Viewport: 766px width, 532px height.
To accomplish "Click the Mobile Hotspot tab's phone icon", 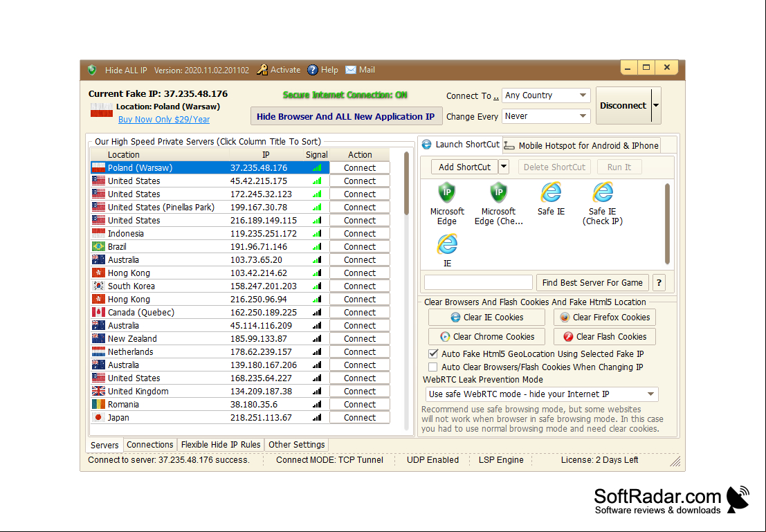I will point(509,145).
